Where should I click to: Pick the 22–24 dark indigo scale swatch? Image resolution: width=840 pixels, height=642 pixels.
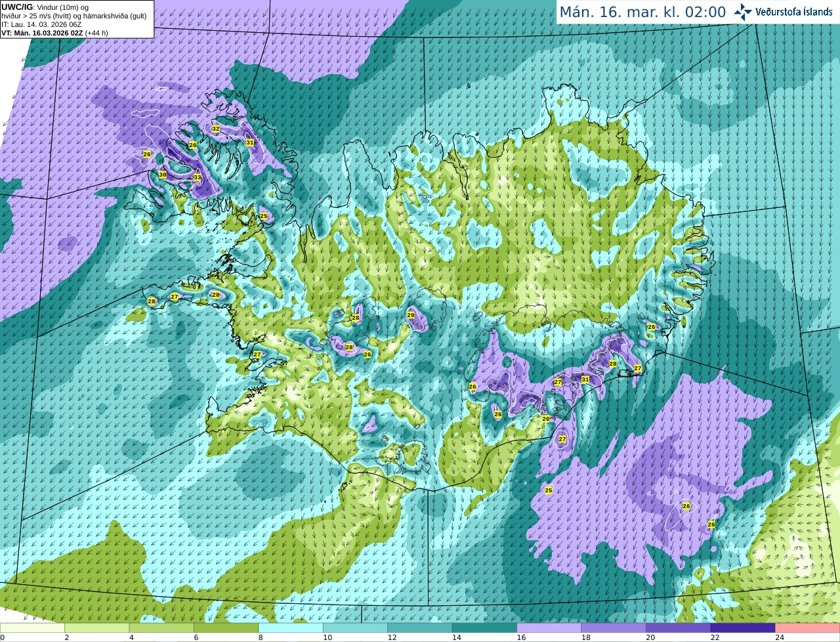pyautogui.click(x=743, y=628)
